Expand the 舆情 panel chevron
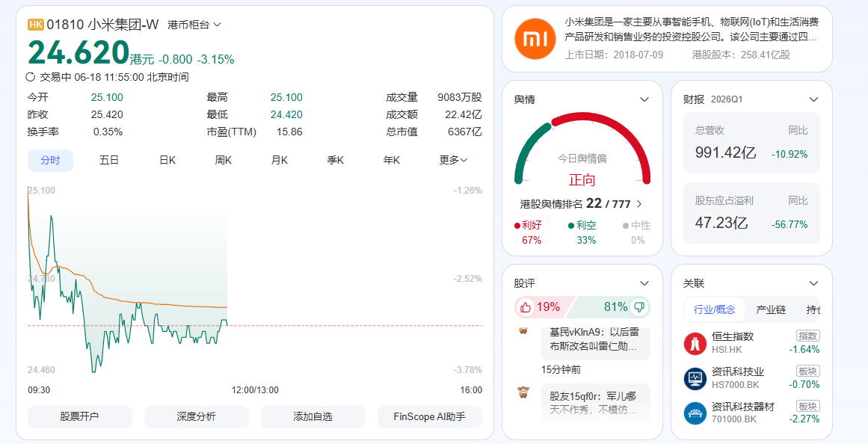Viewport: 868px width, 444px height. [644, 99]
